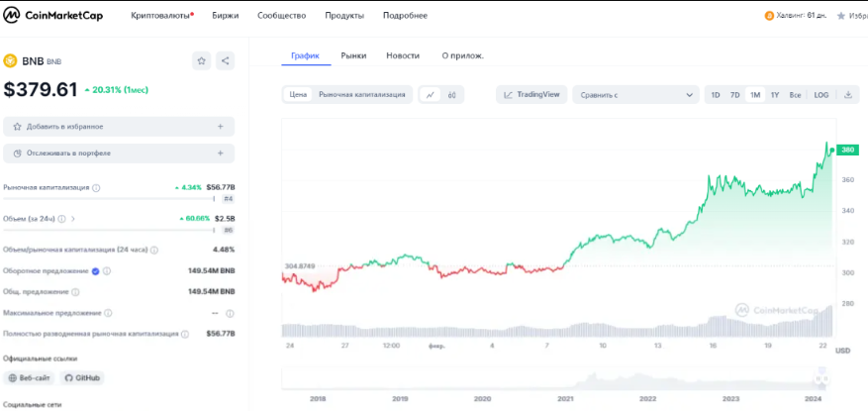
Task: Click the 4.48% volume ratio value
Action: (x=224, y=250)
